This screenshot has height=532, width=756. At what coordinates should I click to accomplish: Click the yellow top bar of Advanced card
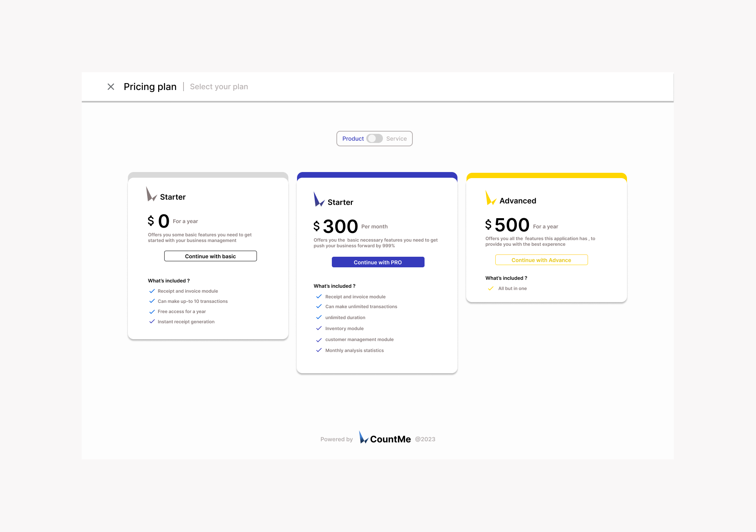point(546,175)
